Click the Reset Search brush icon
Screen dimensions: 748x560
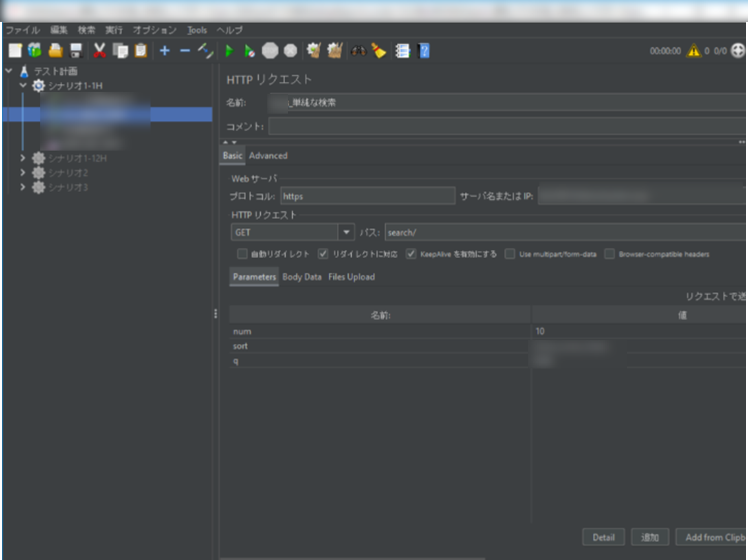pos(379,51)
